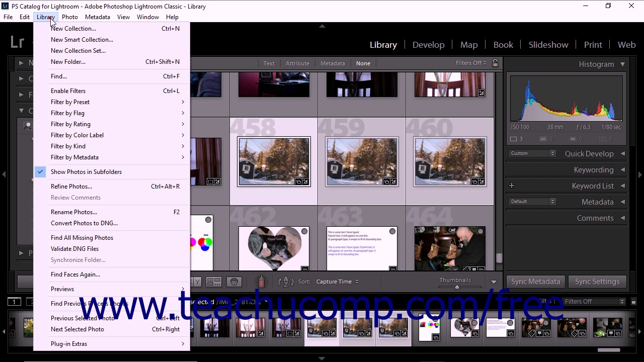
Task: Show or hide right panels arrow
Action: point(640,174)
